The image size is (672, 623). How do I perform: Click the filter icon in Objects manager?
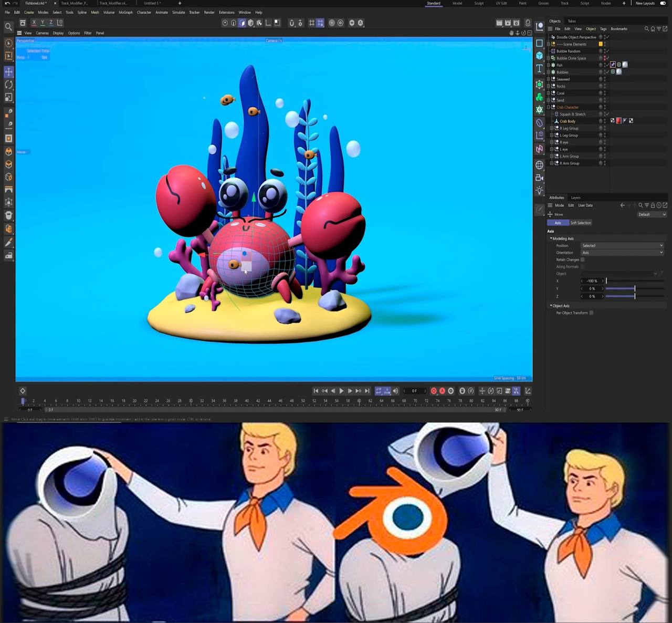[659, 29]
